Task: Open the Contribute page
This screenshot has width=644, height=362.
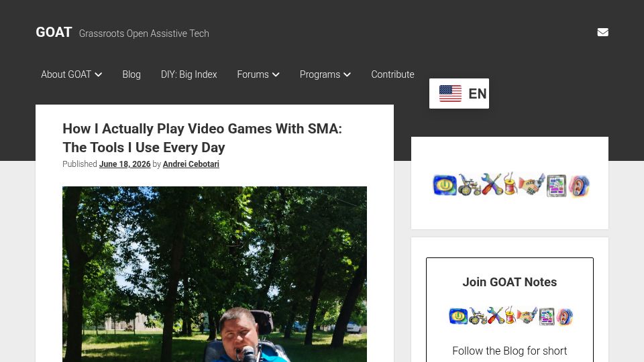Action: pos(392,74)
